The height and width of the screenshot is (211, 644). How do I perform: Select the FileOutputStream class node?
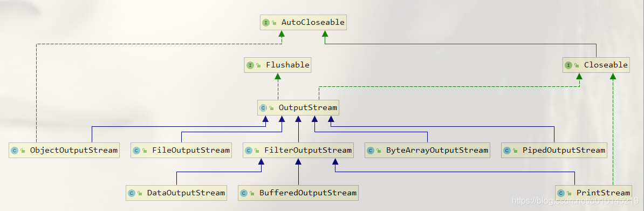click(181, 151)
